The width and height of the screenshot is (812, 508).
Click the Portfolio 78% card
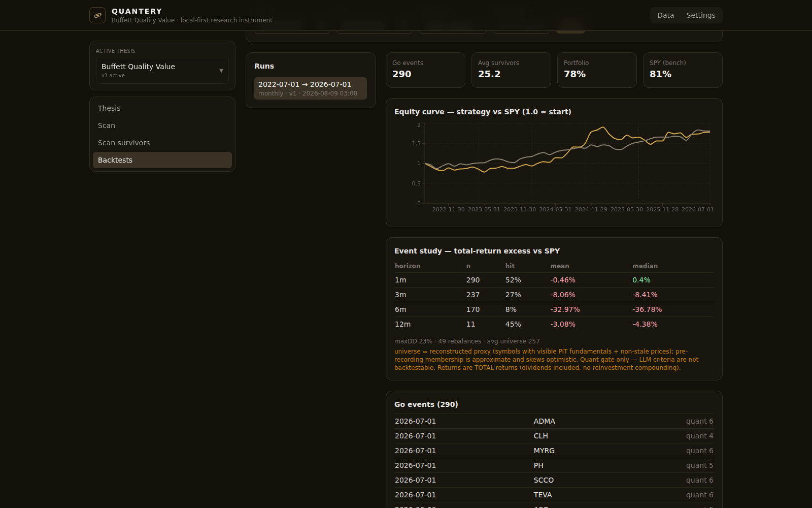coord(597,70)
